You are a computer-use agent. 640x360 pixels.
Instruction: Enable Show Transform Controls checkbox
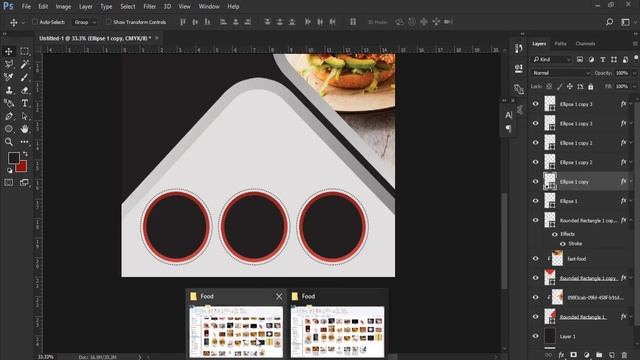(x=108, y=22)
